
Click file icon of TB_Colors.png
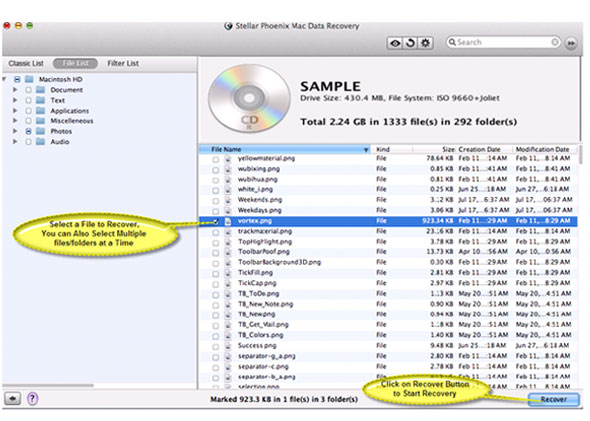tap(228, 336)
